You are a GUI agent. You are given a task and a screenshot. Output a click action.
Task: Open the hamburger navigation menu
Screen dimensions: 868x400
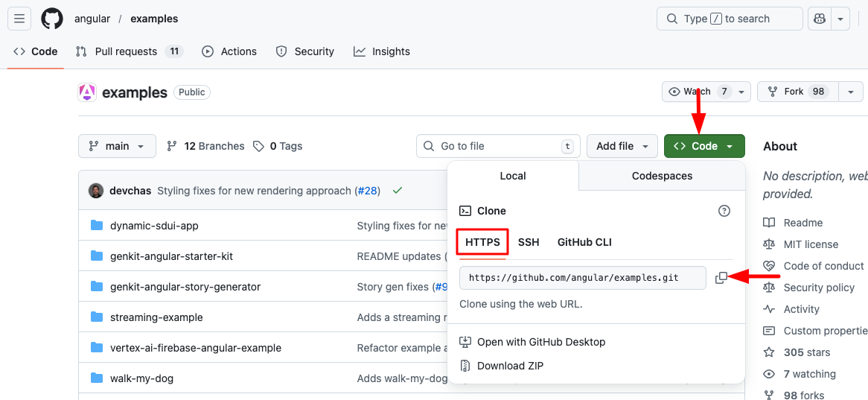pyautogui.click(x=19, y=19)
